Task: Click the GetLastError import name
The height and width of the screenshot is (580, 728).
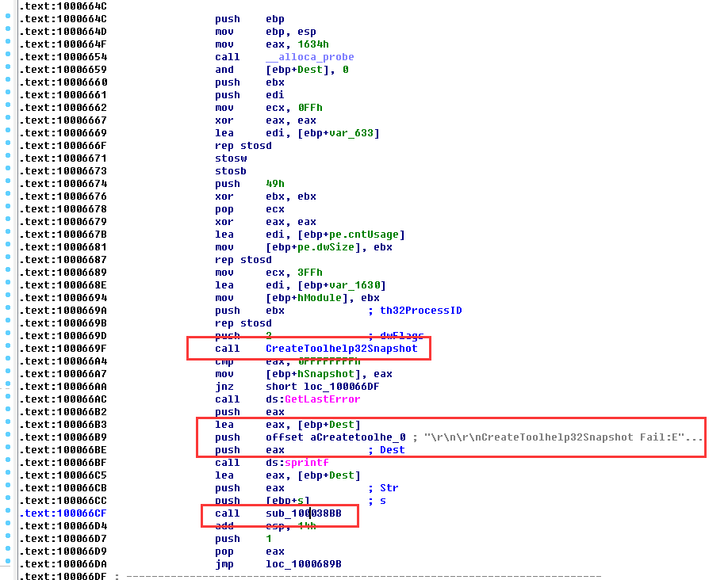Action: click(x=322, y=399)
